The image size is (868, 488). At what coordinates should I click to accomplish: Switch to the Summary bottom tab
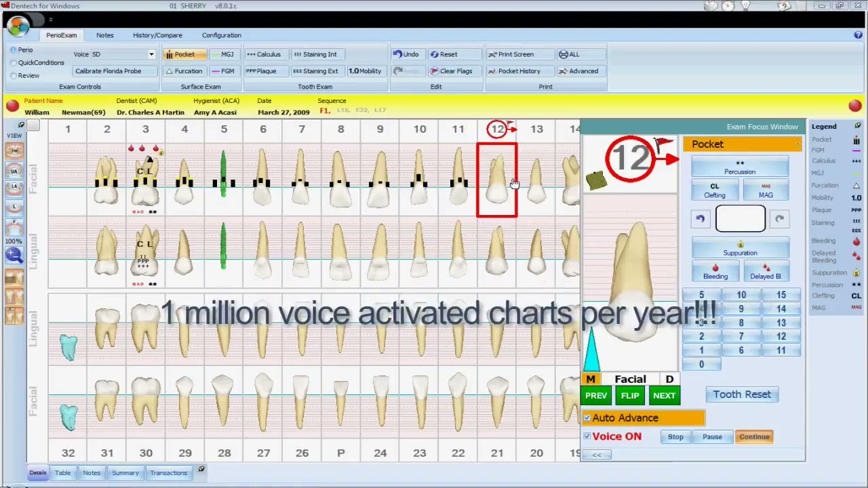[125, 473]
